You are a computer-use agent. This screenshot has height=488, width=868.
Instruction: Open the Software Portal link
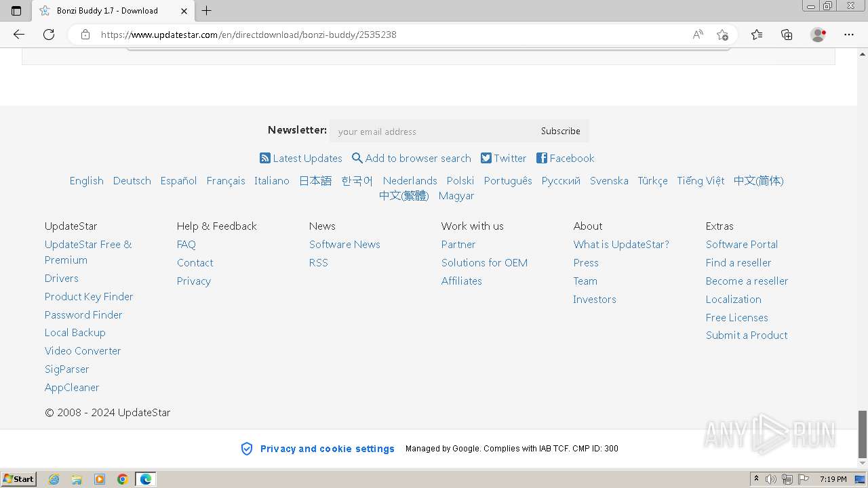742,244
